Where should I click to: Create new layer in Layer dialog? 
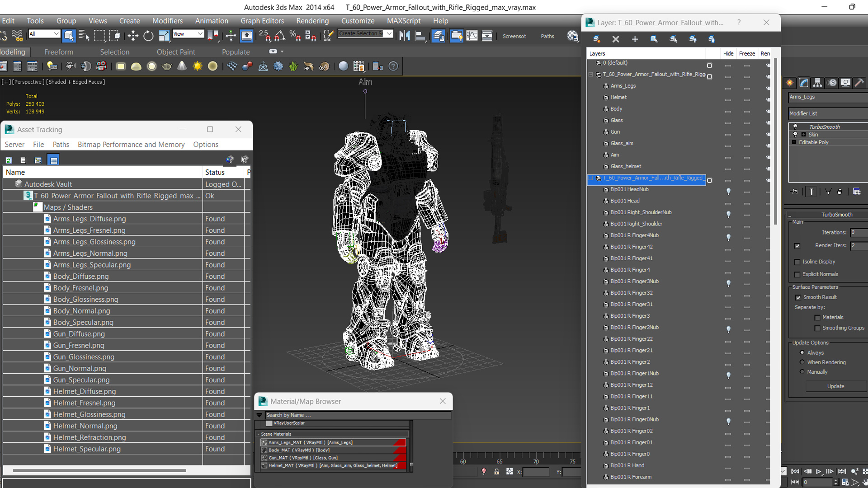coord(597,39)
